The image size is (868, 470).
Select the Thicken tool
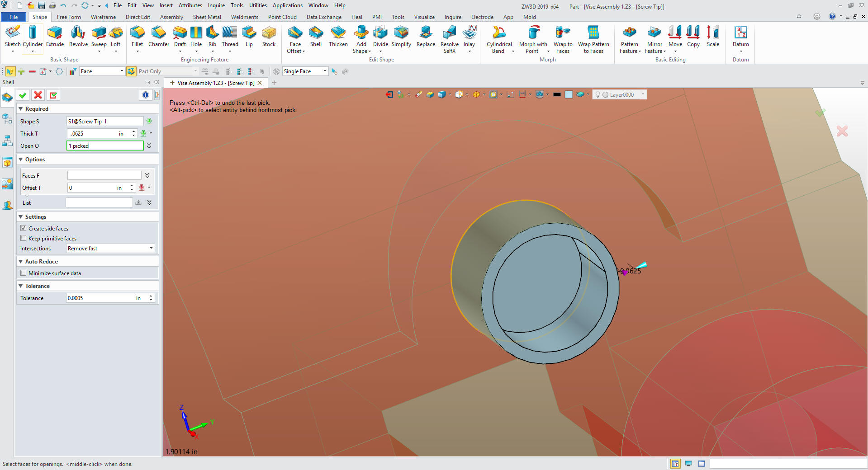pyautogui.click(x=338, y=36)
